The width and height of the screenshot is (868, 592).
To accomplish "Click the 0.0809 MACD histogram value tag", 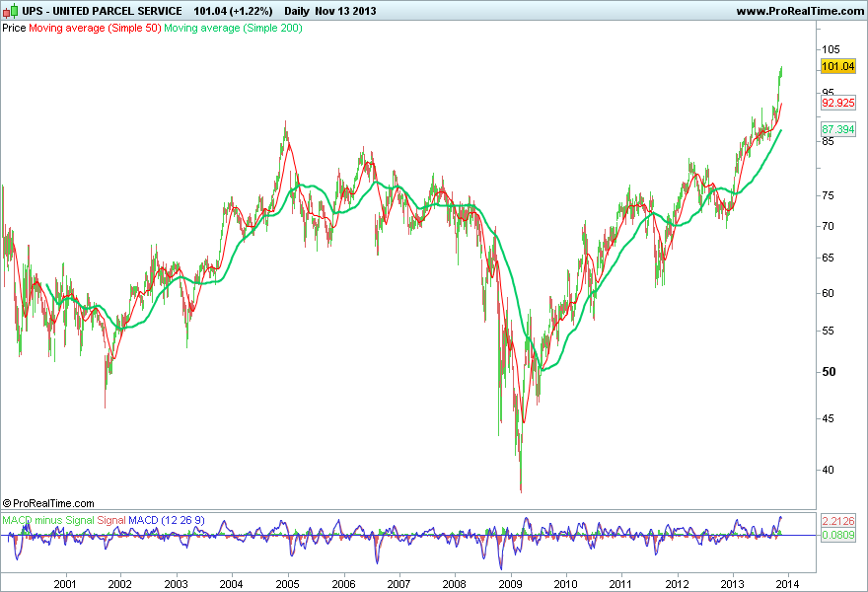I will [x=838, y=535].
